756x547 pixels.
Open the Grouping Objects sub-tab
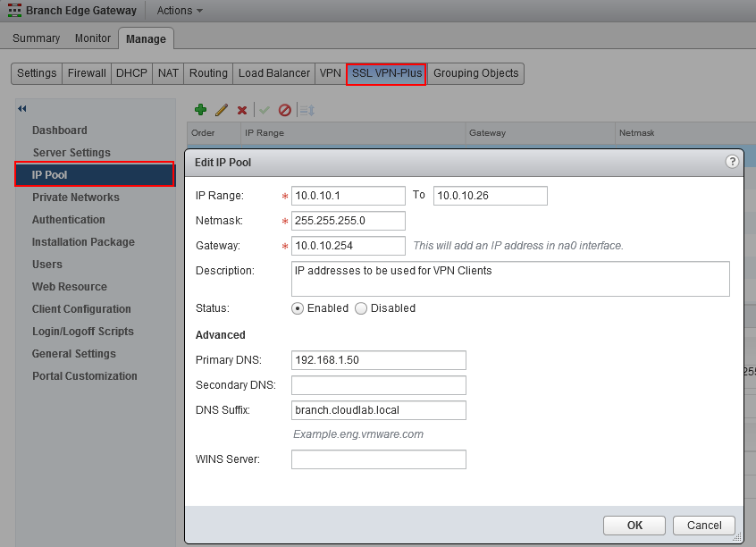tap(476, 73)
